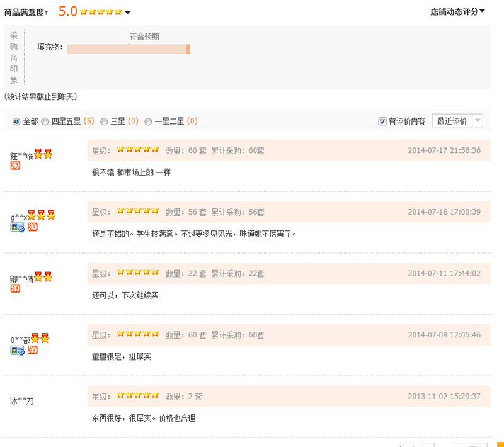Expand the 5.0 satisfaction rating arrow
The width and height of the screenshot is (504, 447).
point(128,13)
